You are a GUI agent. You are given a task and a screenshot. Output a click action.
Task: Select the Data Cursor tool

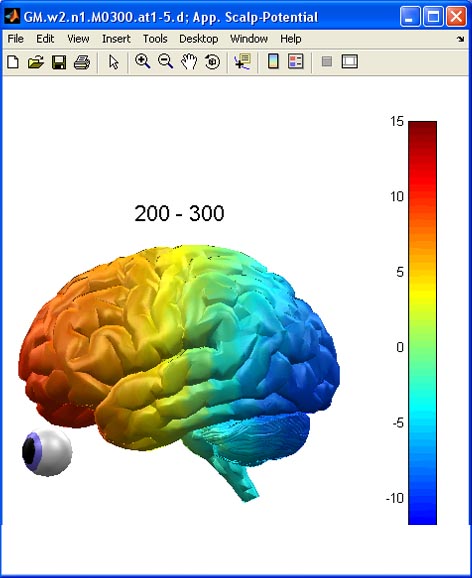point(242,62)
